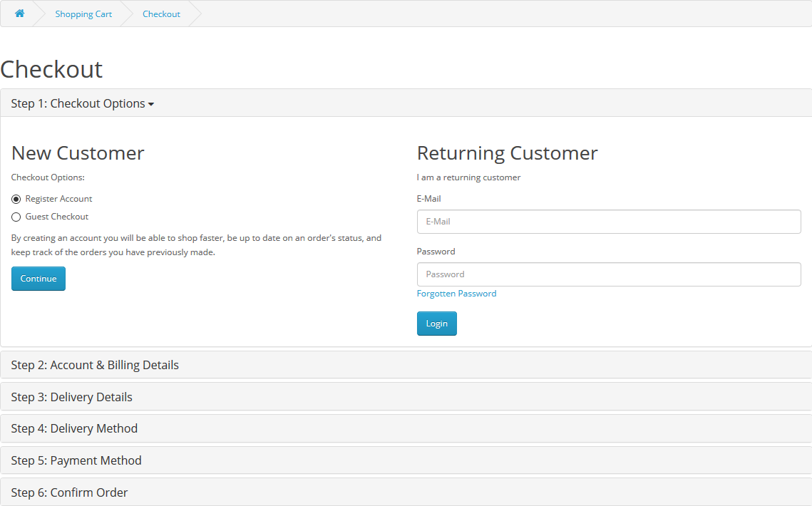Click the Step 5: Payment Method heading
The image size is (812, 506).
76,461
